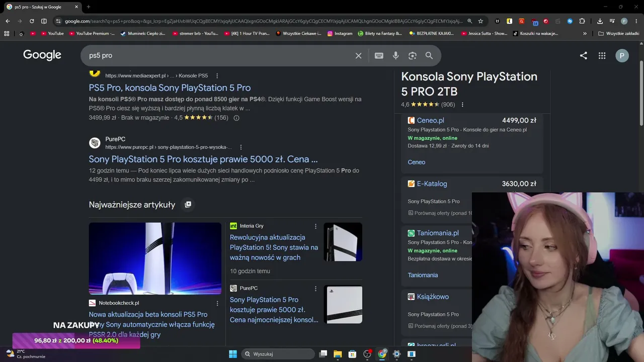Open the weather widget showing 21°C
This screenshot has width=644, height=362.
(25, 354)
